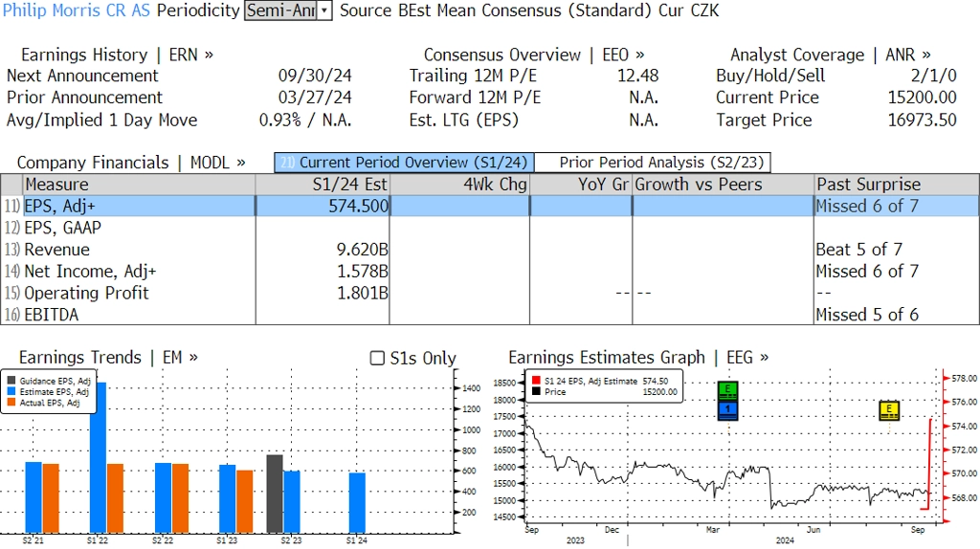The width and height of the screenshot is (980, 549).
Task: Click the Growth vs Peers column header
Action: coord(724,185)
